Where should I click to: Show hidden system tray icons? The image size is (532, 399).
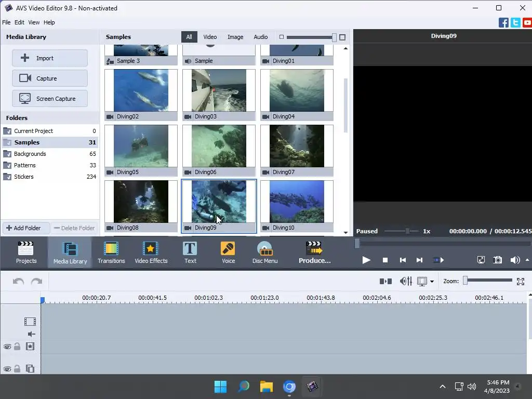click(443, 387)
